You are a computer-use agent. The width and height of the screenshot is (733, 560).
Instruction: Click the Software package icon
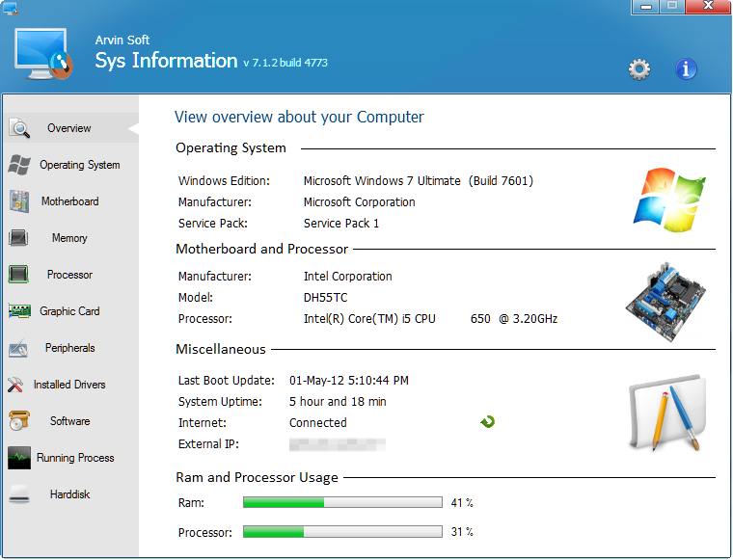tap(19, 421)
